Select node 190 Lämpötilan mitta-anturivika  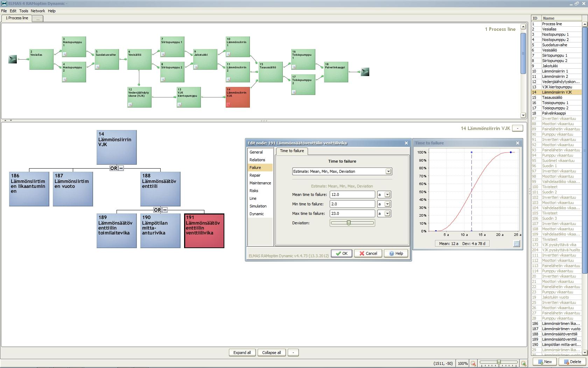click(160, 231)
